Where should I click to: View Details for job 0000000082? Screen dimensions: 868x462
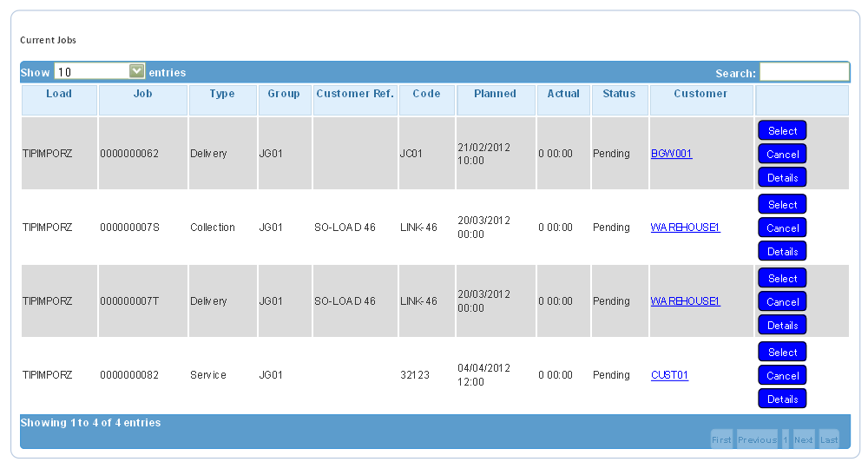pyautogui.click(x=782, y=399)
